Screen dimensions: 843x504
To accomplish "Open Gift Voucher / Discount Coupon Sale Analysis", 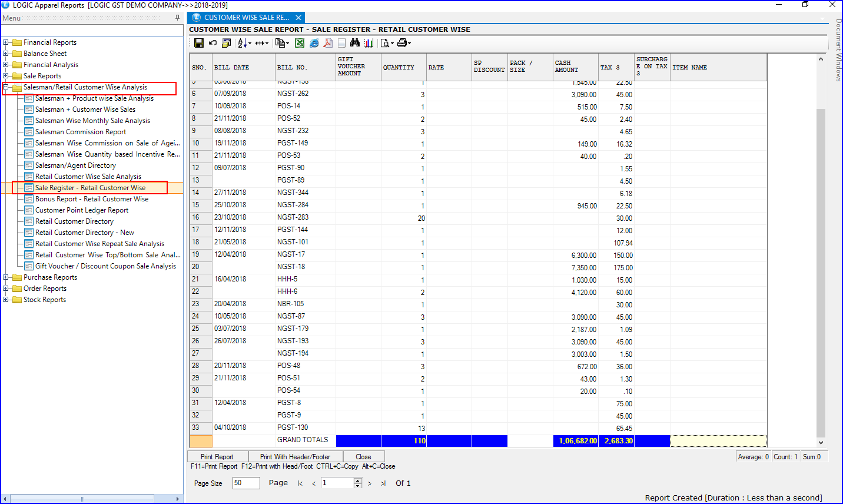I will tap(105, 266).
